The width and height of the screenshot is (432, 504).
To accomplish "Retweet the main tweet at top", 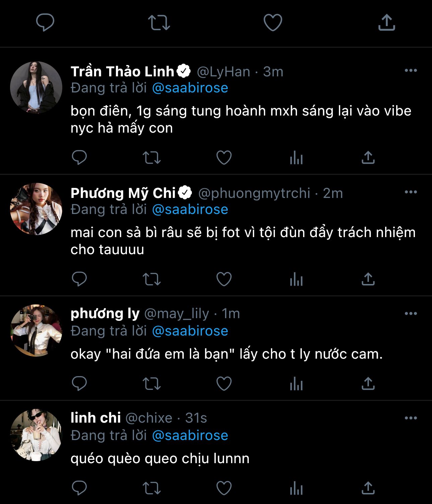I will tap(159, 22).
